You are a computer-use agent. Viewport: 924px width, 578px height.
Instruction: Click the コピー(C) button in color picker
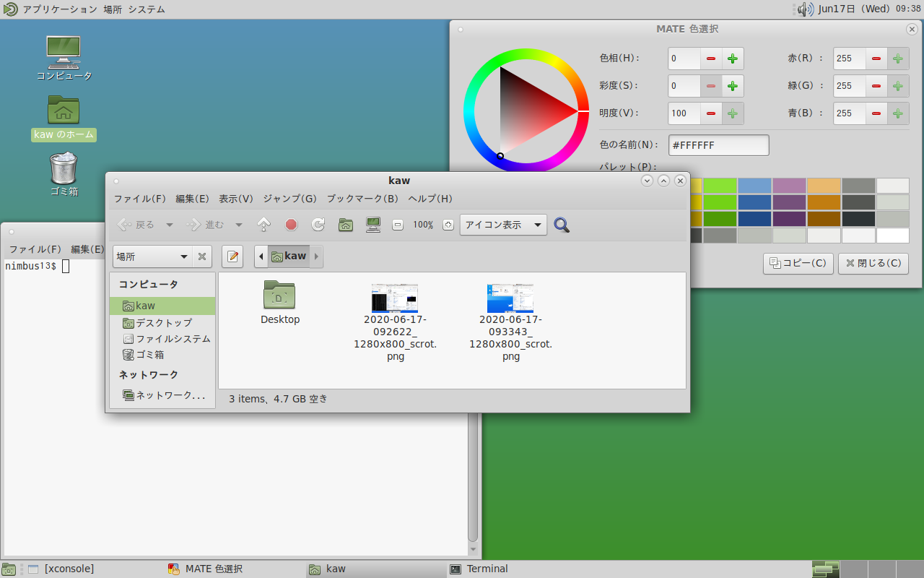(798, 263)
